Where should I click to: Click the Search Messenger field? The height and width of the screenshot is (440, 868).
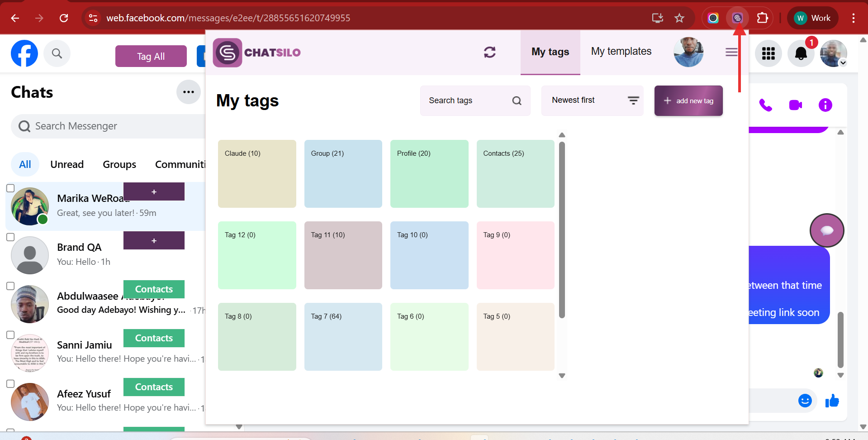pyautogui.click(x=109, y=126)
